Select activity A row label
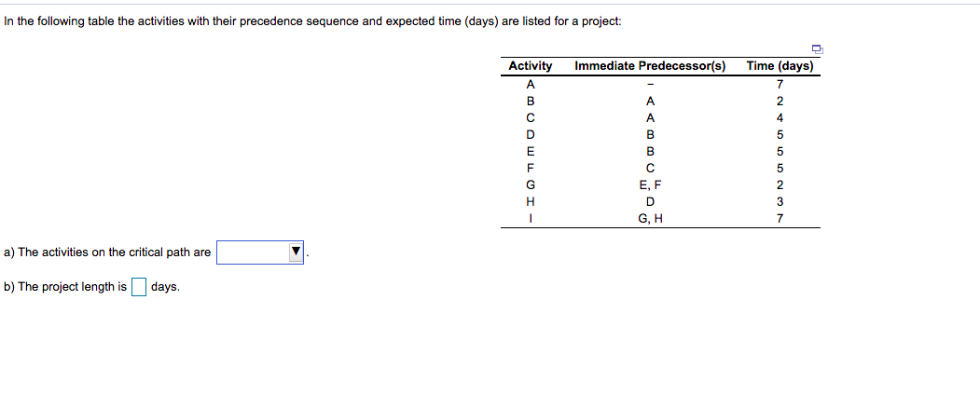Image resolution: width=980 pixels, height=409 pixels. point(531,84)
